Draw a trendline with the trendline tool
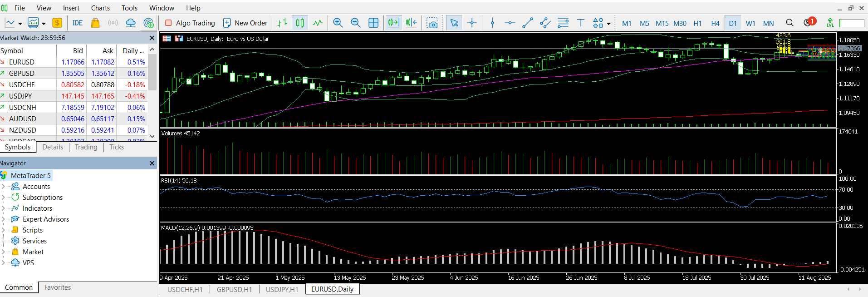This screenshot has width=868, height=297. click(528, 23)
